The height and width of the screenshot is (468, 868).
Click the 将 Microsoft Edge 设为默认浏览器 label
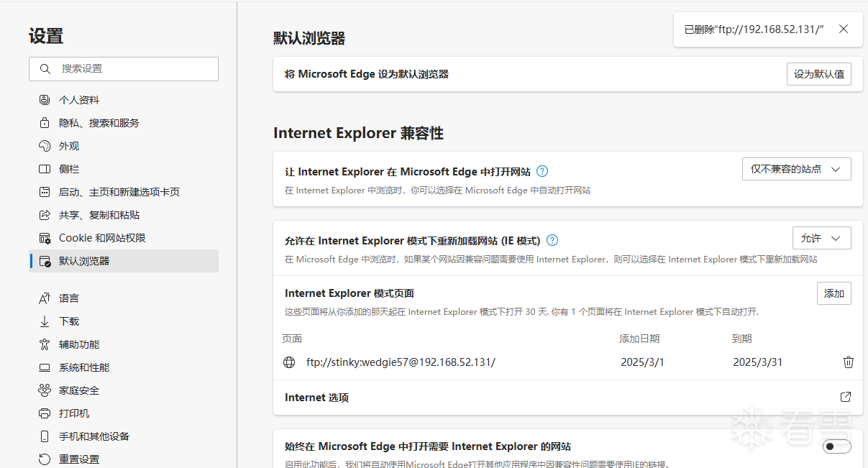(x=367, y=74)
